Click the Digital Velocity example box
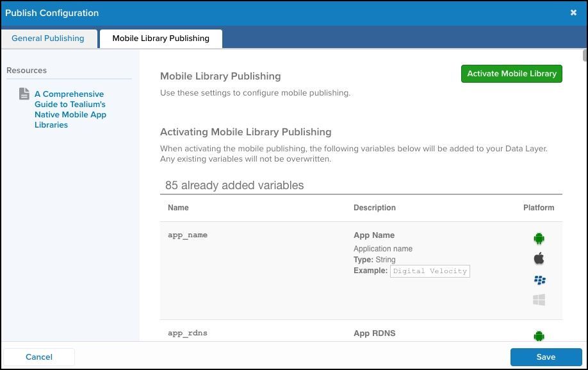The image size is (588, 370). 430,271
